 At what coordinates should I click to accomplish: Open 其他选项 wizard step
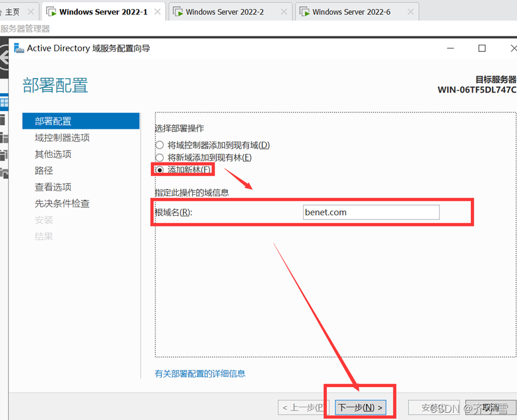53,154
